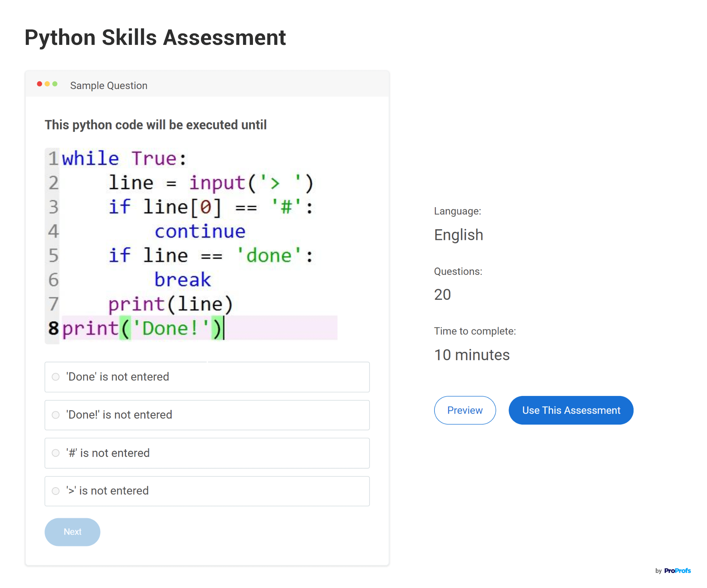707x588 pixels.
Task: Click the 10 minutes completion time
Action: tap(472, 355)
